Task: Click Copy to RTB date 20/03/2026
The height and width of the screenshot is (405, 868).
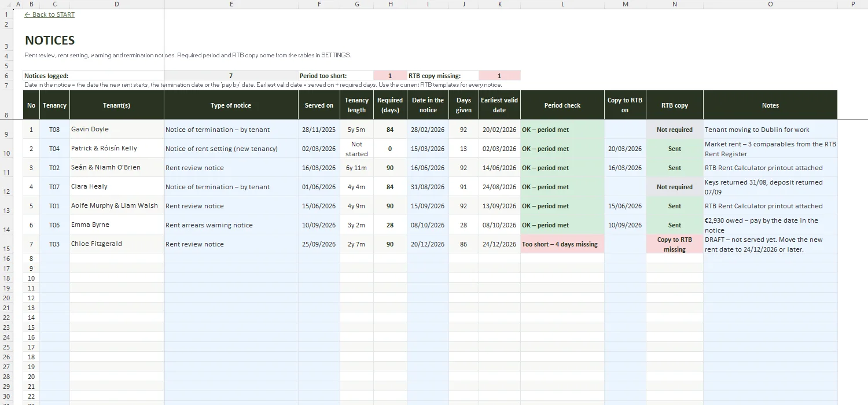Action: [x=625, y=149]
